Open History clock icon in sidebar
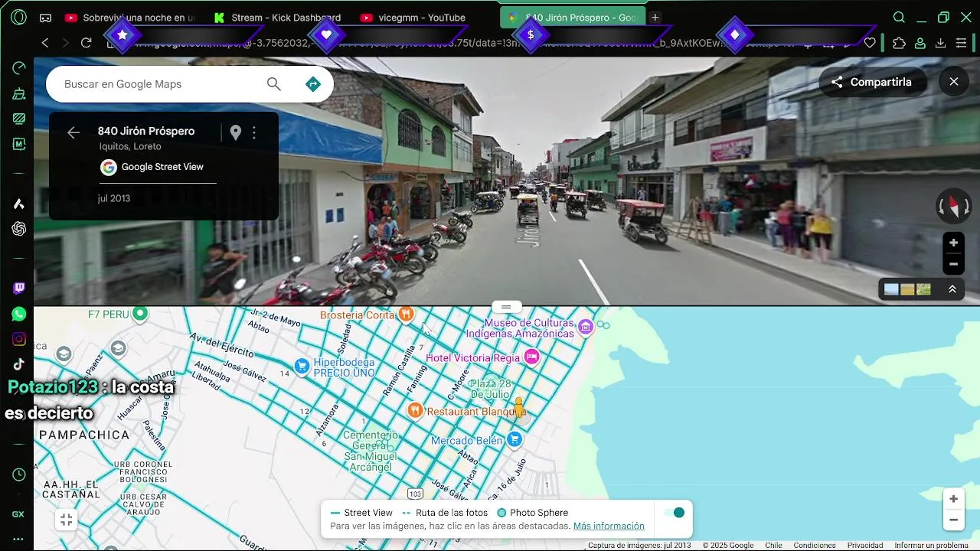 pyautogui.click(x=19, y=475)
